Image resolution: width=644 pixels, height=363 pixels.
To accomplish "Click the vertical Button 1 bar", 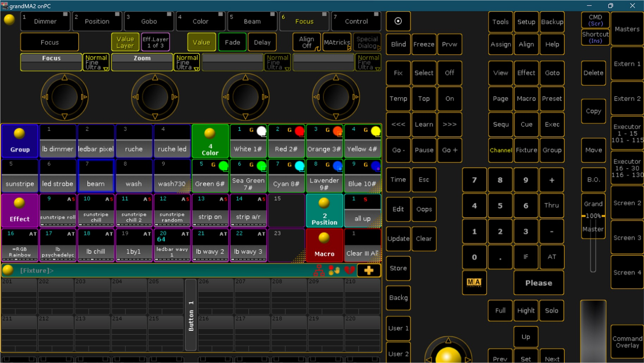I will tap(191, 315).
